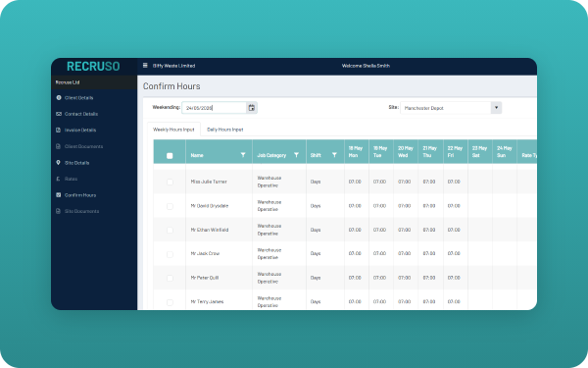The image size is (588, 368).
Task: Open the hamburger menu beside Biffy Waste Limited
Action: pos(145,66)
